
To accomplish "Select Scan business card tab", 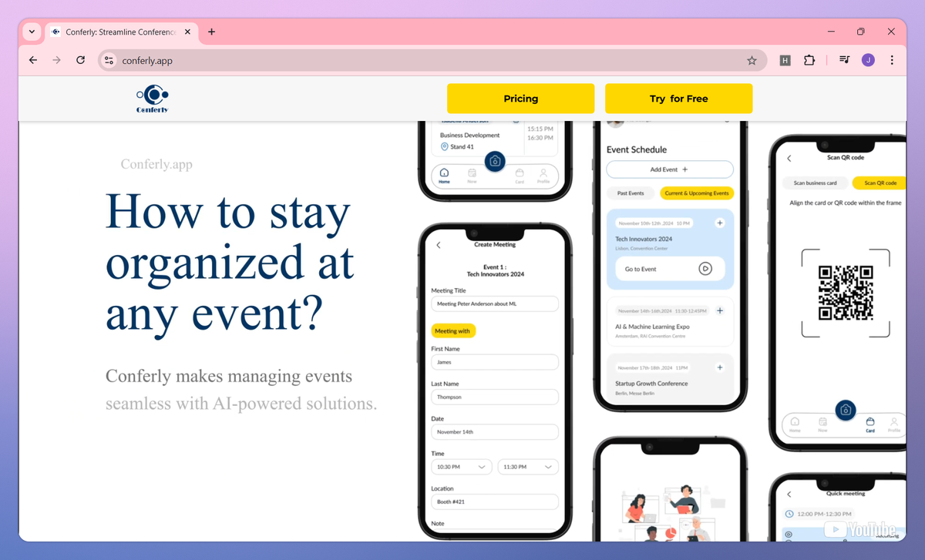I will [816, 183].
